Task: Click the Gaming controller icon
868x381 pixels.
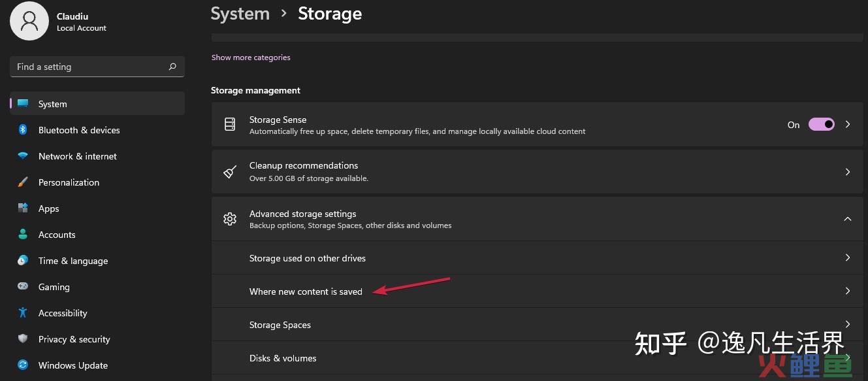Action: click(x=23, y=287)
